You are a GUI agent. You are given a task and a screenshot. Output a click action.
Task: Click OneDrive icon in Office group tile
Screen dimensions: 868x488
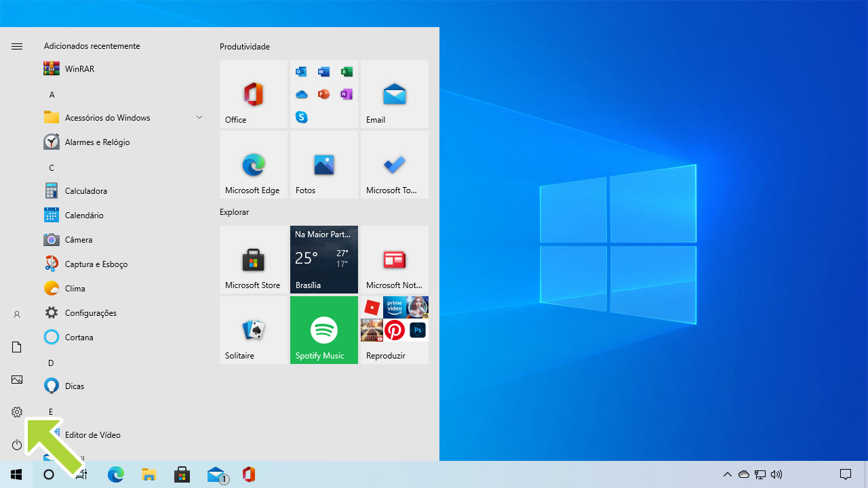[x=302, y=94]
